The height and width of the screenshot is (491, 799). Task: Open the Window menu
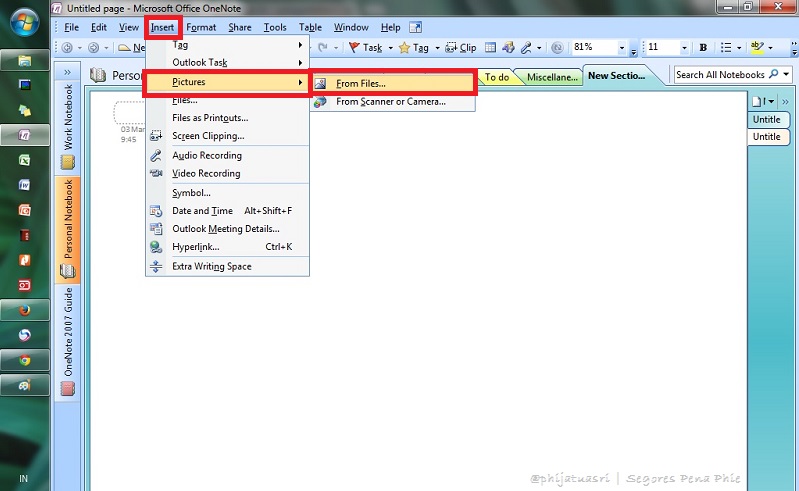click(x=351, y=28)
